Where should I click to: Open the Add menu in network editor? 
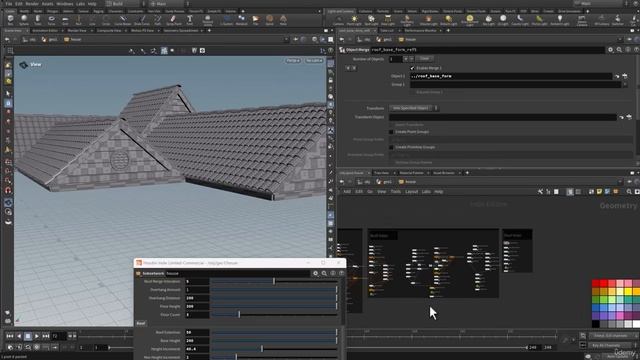(347, 191)
